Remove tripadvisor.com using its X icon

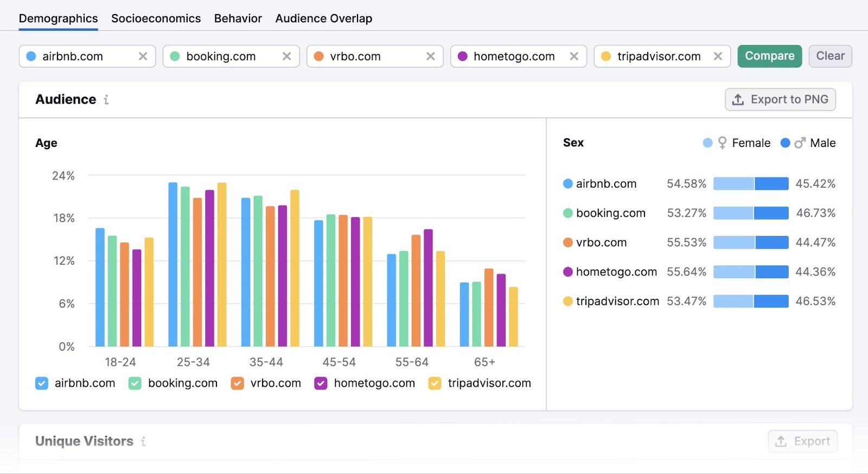[x=718, y=56]
